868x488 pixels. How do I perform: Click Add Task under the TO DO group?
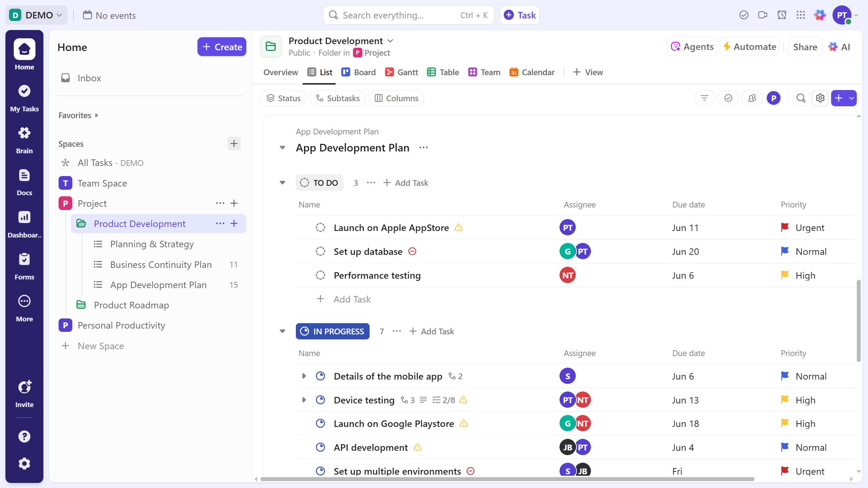[405, 183]
